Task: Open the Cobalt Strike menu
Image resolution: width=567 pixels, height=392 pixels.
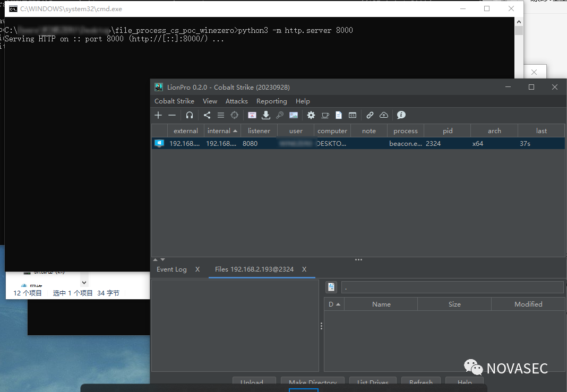Action: coord(174,101)
